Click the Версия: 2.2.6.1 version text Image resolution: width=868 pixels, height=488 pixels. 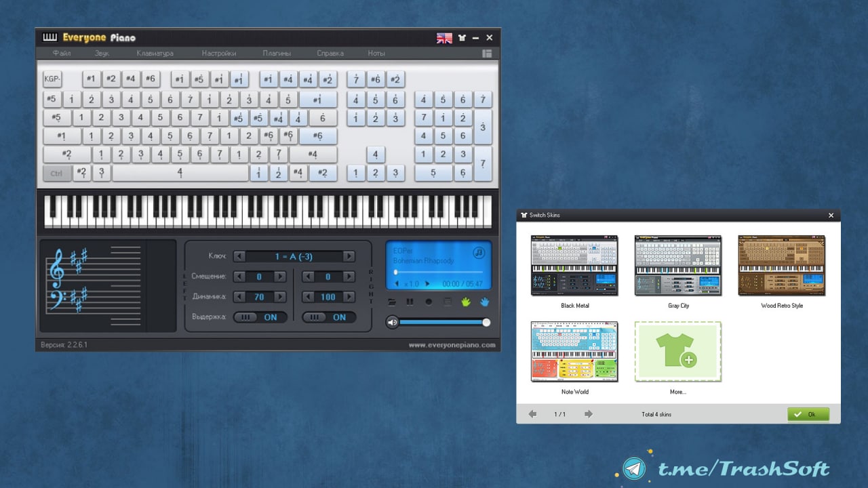64,345
